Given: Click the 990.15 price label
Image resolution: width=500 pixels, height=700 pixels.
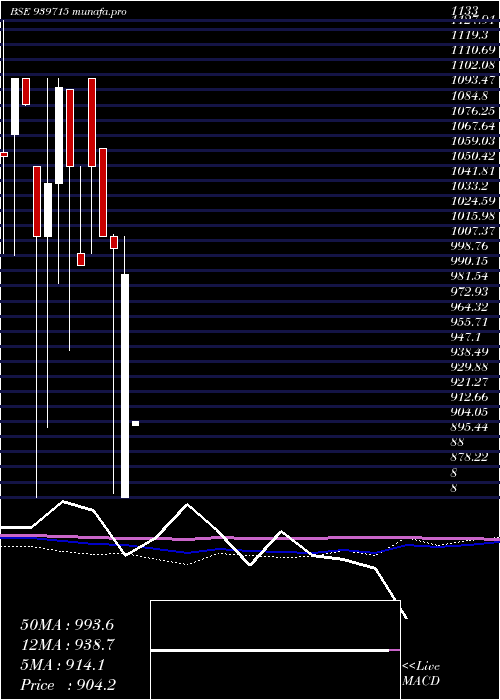Looking at the screenshot, I should pos(469,261).
